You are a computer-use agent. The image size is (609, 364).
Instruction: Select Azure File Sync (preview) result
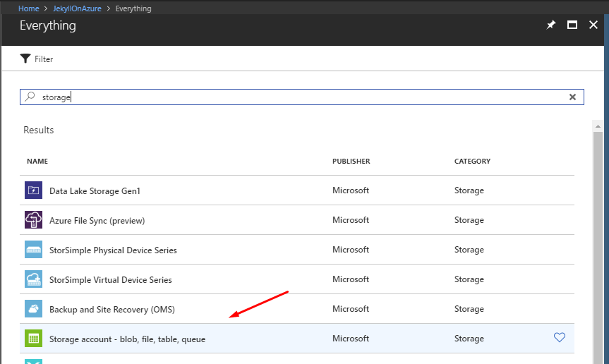pyautogui.click(x=297, y=219)
